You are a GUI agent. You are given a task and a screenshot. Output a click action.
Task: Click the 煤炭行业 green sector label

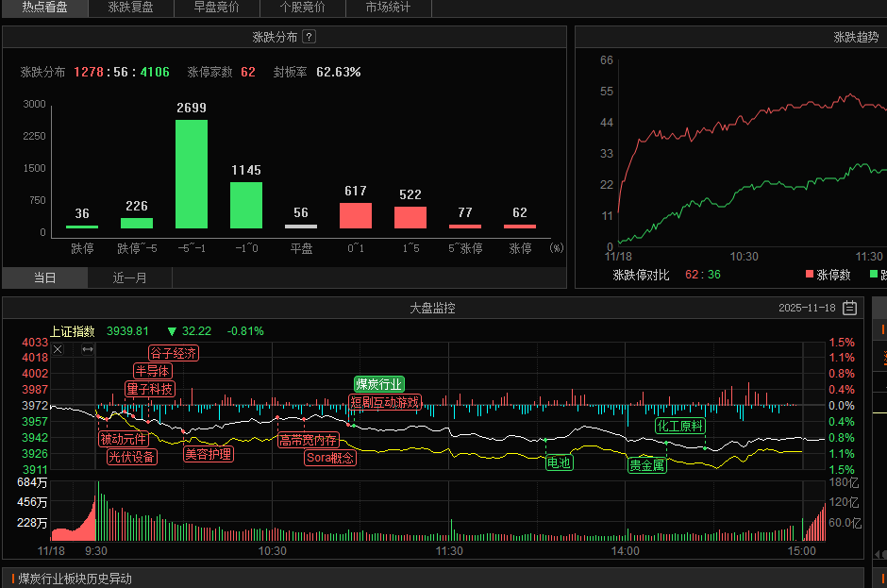(379, 384)
